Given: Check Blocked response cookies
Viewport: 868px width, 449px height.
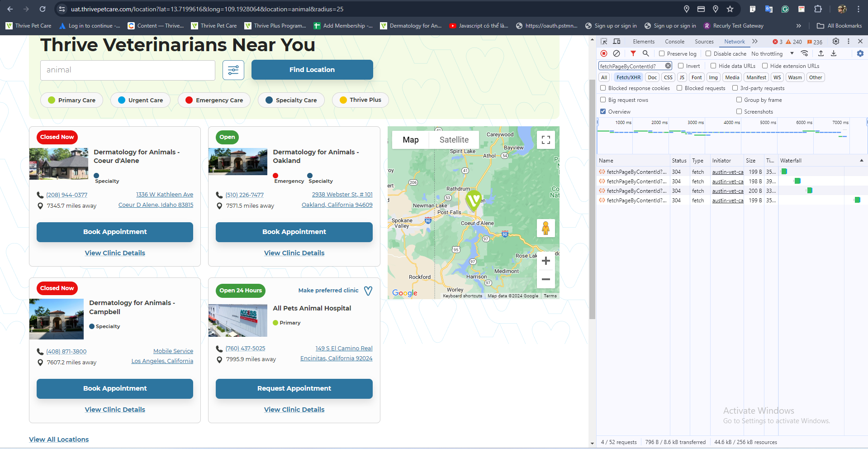Looking at the screenshot, I should pyautogui.click(x=603, y=88).
